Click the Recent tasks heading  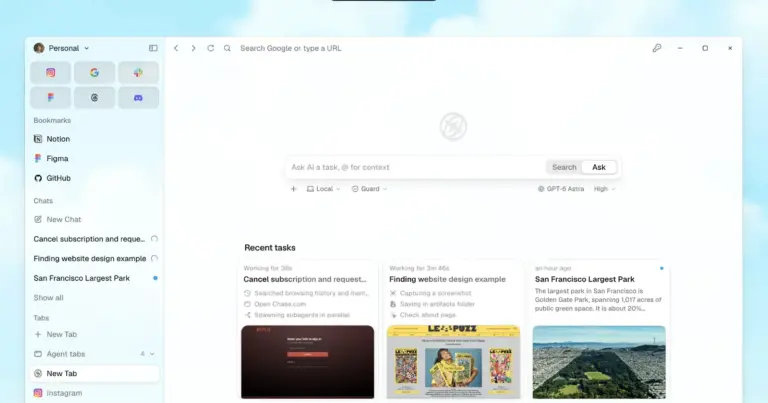pos(270,248)
